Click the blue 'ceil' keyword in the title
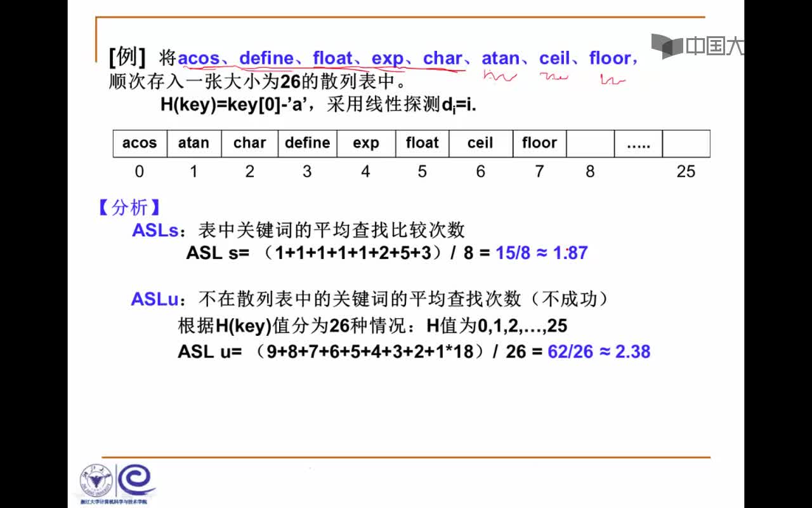The width and height of the screenshot is (812, 508). (554, 58)
